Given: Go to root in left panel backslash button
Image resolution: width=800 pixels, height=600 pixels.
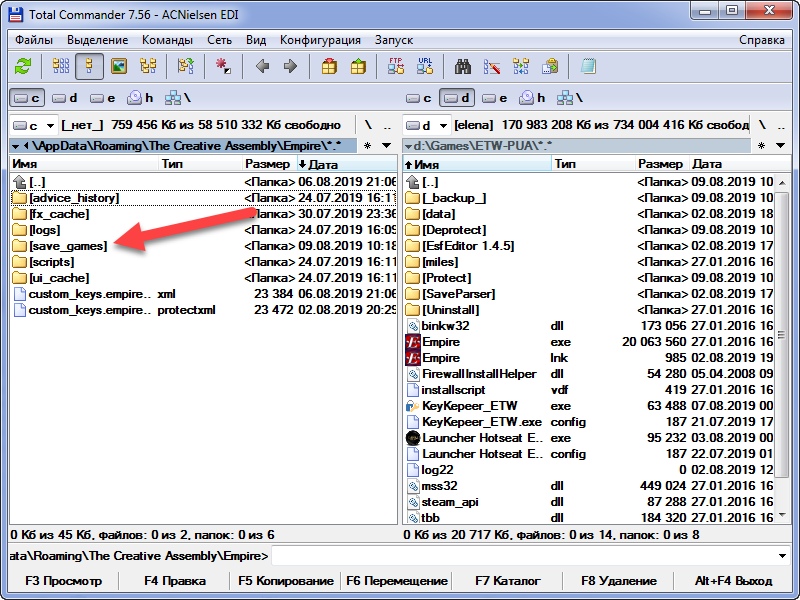Looking at the screenshot, I should [368, 125].
